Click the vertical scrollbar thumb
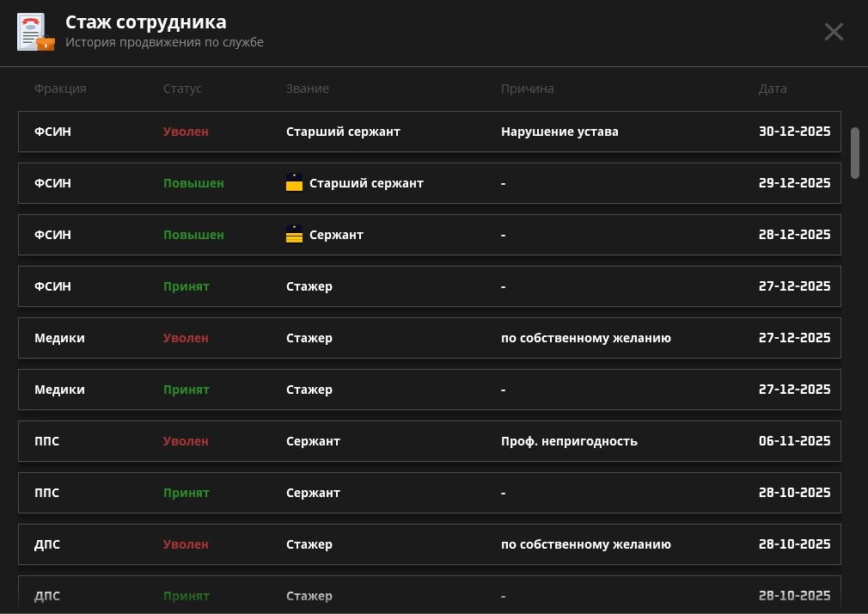Screen dimensions: 868x614 pyautogui.click(x=854, y=152)
